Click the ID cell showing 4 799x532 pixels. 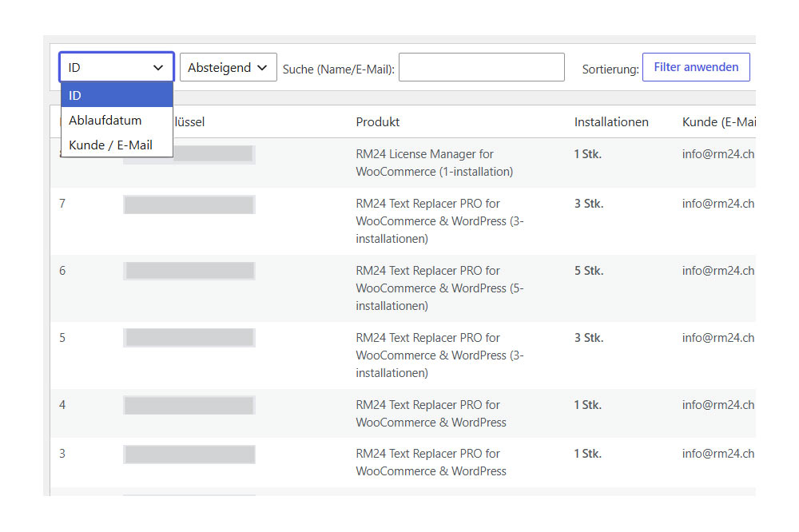62,405
